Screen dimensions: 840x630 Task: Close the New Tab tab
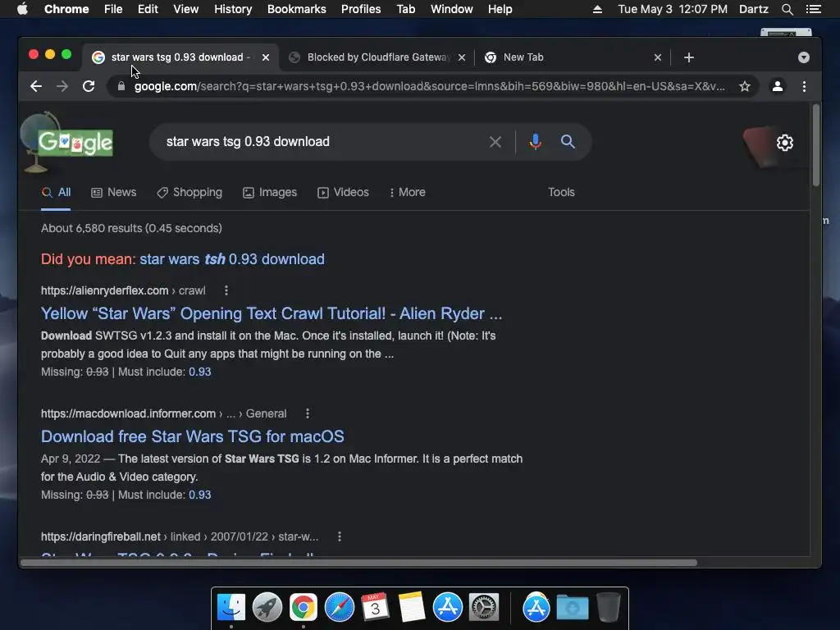658,57
